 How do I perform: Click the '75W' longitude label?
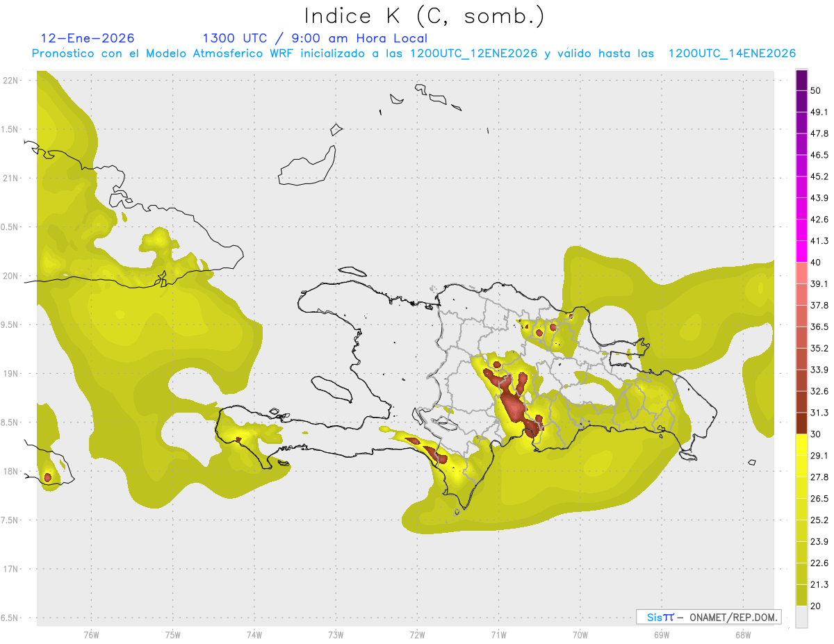click(x=172, y=635)
